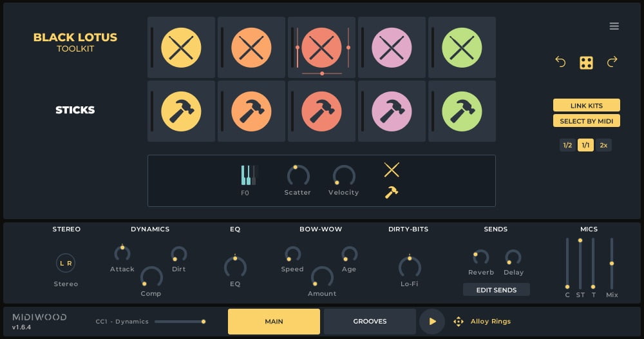Toggle the L R stereo control

[66, 263]
